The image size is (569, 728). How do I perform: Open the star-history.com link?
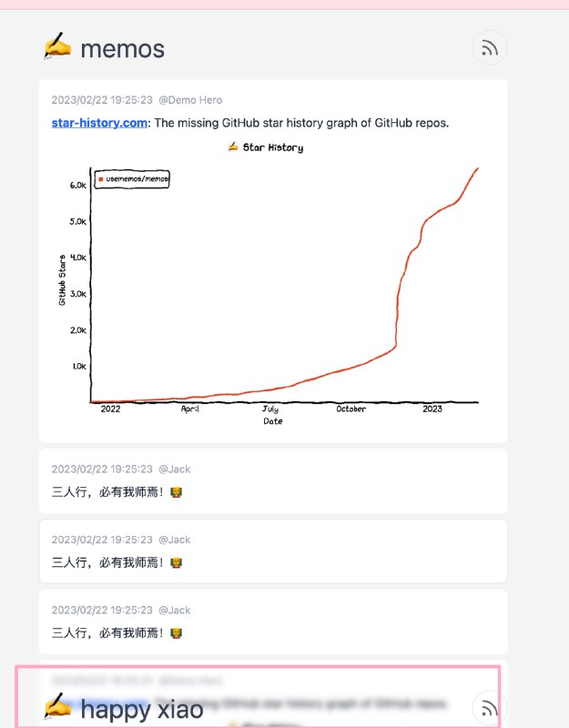coord(100,123)
